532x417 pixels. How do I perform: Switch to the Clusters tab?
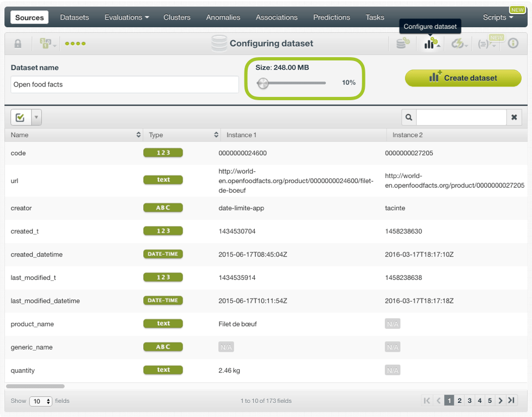click(x=177, y=17)
